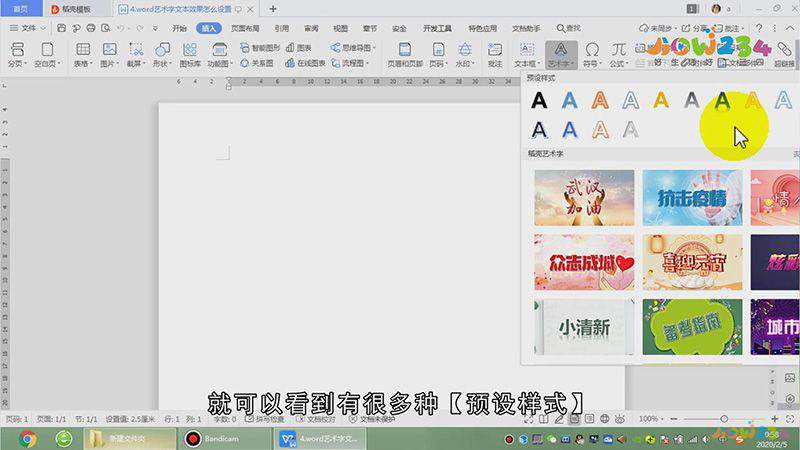Screen dimensions: 800x450
Task: Choose the 抗击疫情 WordArt template thumbnail
Action: tap(692, 198)
